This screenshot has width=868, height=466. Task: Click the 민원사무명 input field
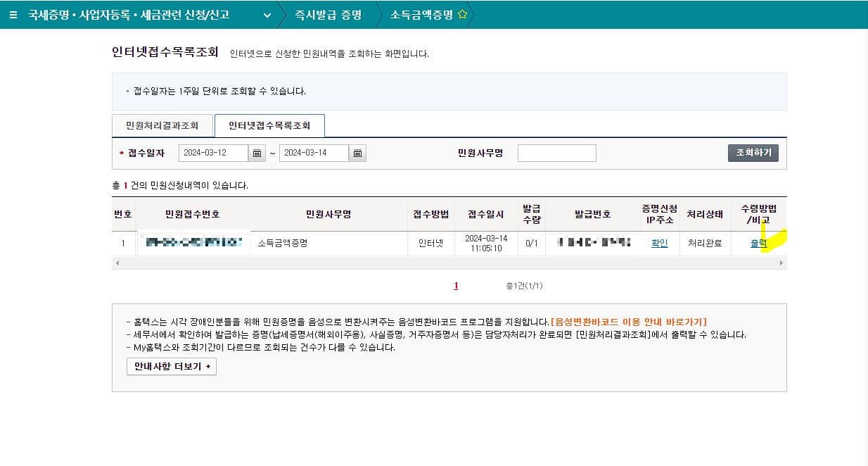pos(556,153)
